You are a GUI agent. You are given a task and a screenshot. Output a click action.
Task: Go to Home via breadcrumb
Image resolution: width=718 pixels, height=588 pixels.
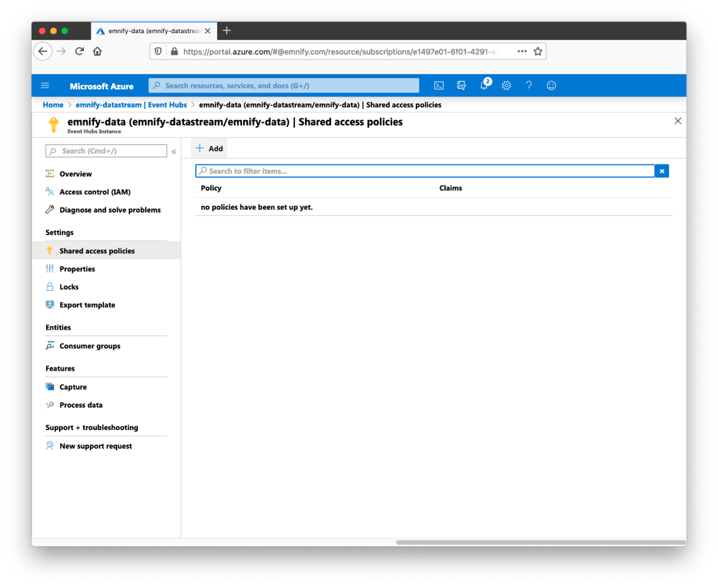pos(53,105)
